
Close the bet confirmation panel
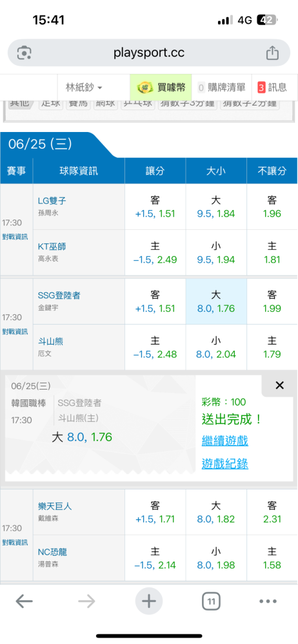pyautogui.click(x=279, y=385)
